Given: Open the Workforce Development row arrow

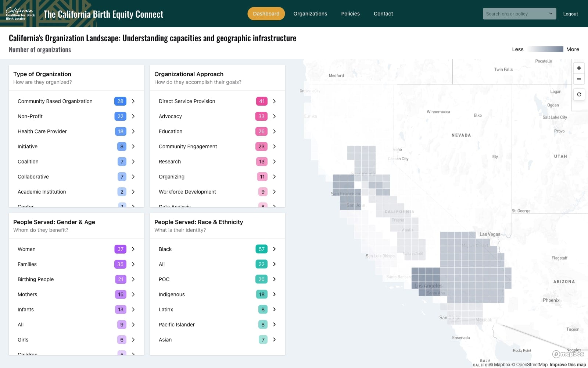Looking at the screenshot, I should [x=275, y=192].
